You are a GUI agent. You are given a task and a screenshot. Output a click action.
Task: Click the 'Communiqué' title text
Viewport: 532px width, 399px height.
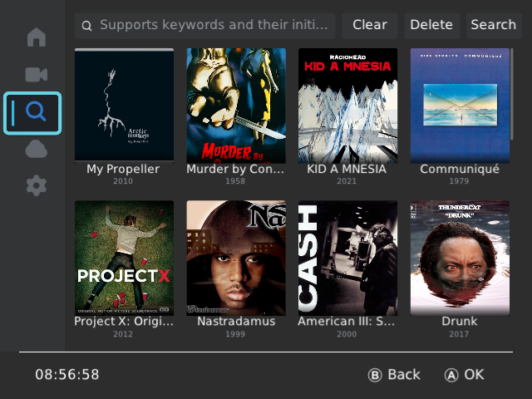pos(460,169)
